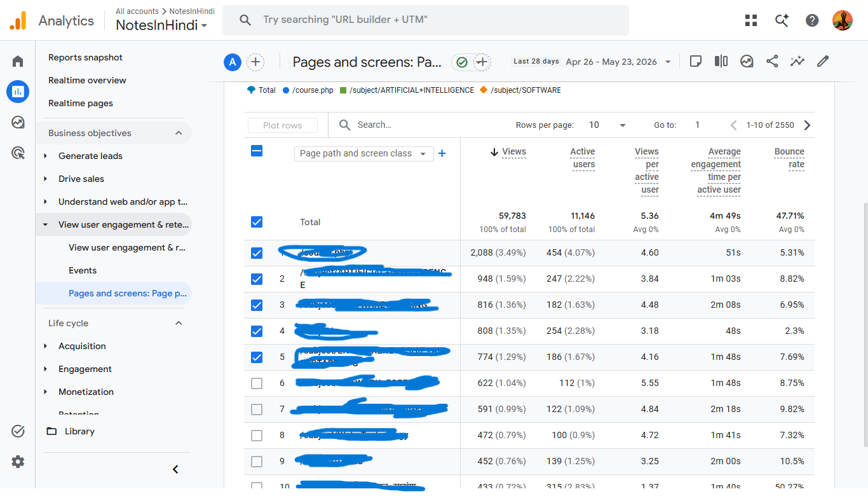Add a comparison with the plus circle
This screenshot has width=868, height=503.
point(255,62)
